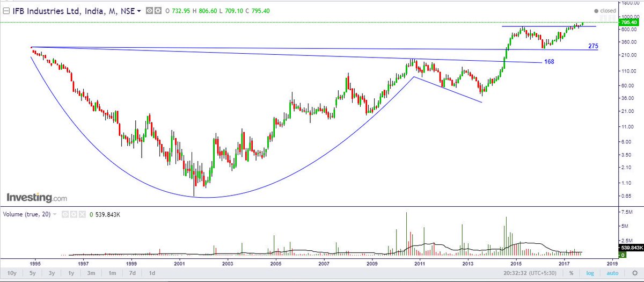Click the 168 trendline label
Screen dimensions: 644x282
click(548, 62)
